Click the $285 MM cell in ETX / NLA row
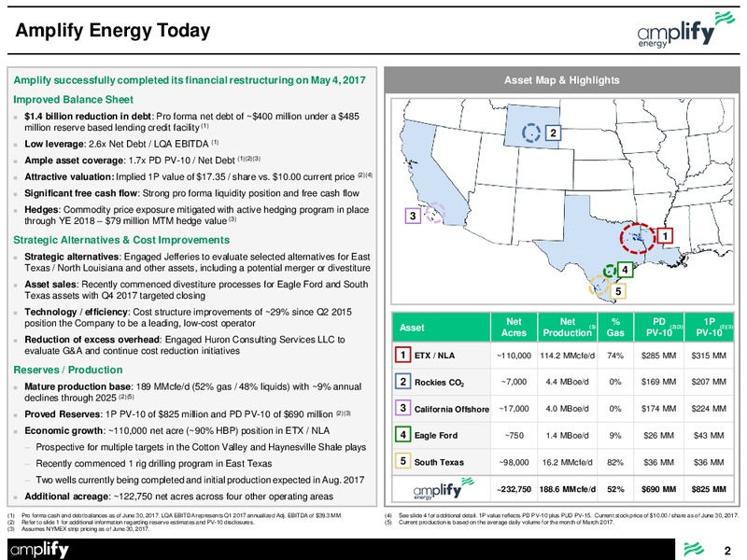This screenshot has width=747, height=560. [659, 356]
